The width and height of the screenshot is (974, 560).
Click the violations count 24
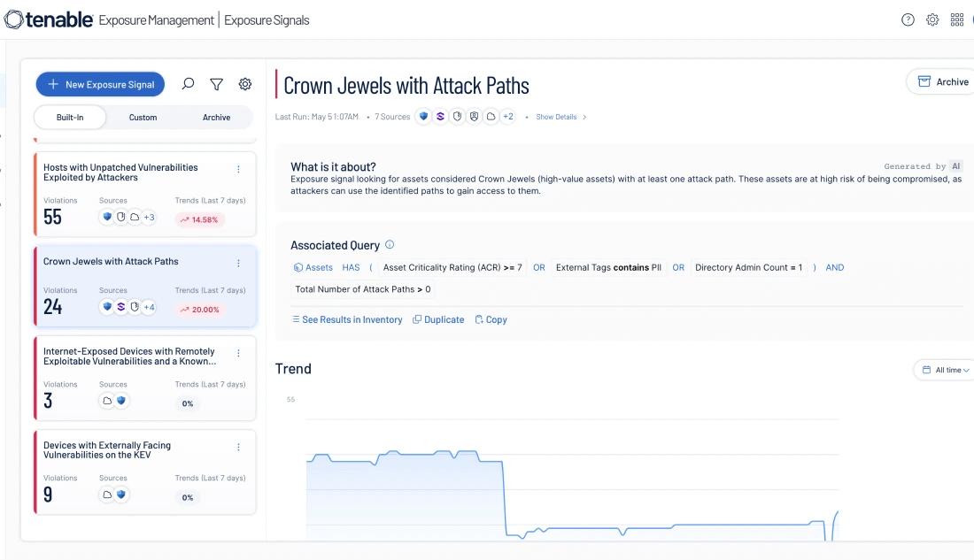[53, 307]
